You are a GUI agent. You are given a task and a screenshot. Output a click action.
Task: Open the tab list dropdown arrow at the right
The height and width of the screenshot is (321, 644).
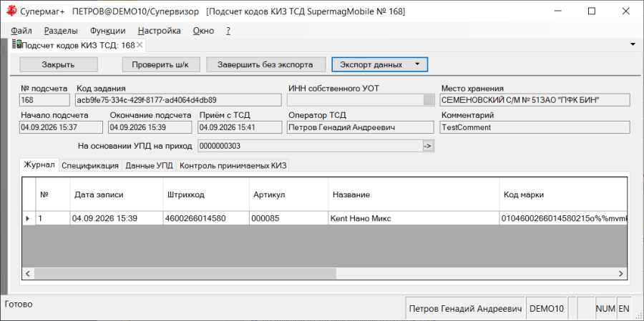(633, 44)
